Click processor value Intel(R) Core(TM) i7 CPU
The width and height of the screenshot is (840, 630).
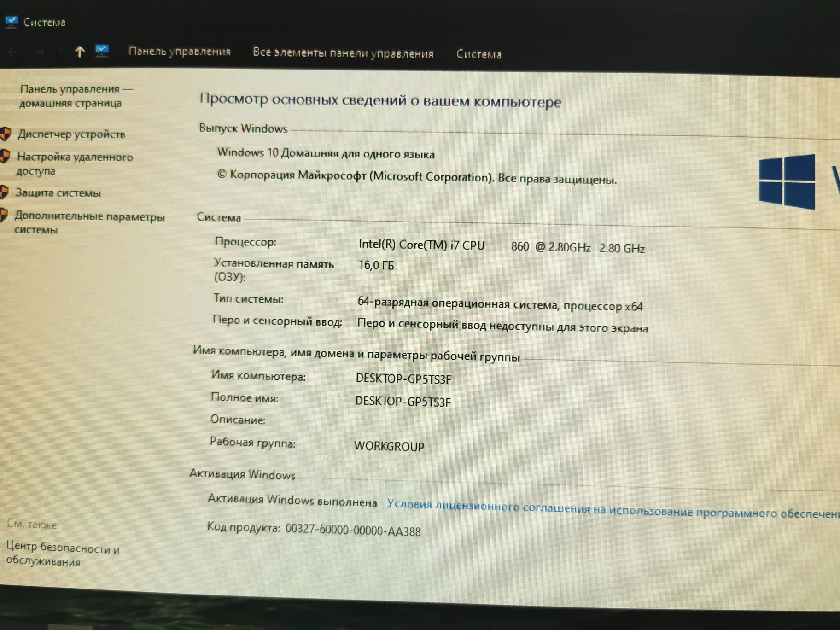pos(502,246)
